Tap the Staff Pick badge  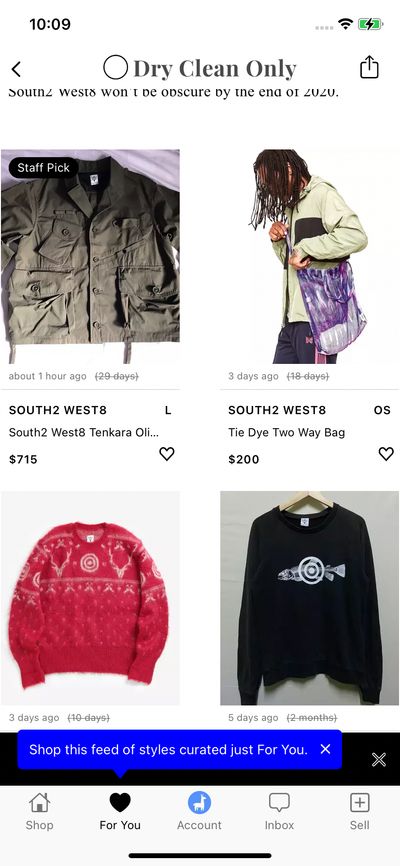point(43,168)
